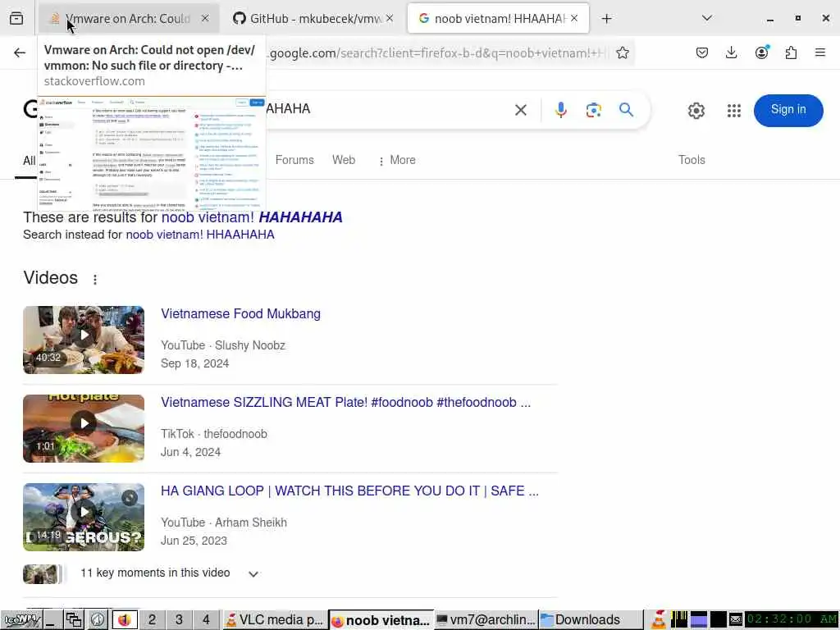Open a new tab with the plus button
The image size is (840, 630).
pos(606,19)
